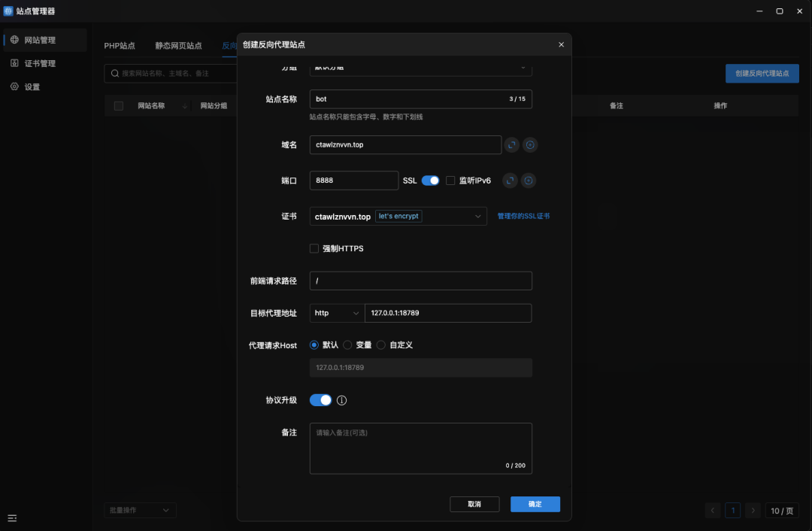Switch to the PHP站点 tab

(x=120, y=45)
